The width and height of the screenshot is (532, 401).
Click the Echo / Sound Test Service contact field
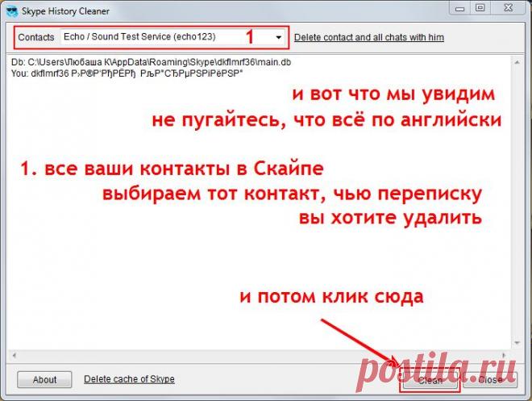pyautogui.click(x=172, y=37)
